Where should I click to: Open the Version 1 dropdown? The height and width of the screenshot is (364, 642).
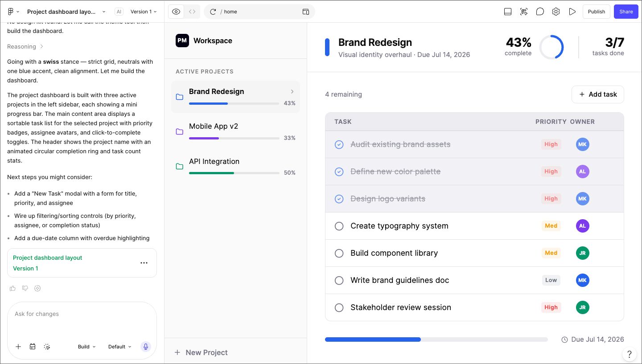pos(144,12)
